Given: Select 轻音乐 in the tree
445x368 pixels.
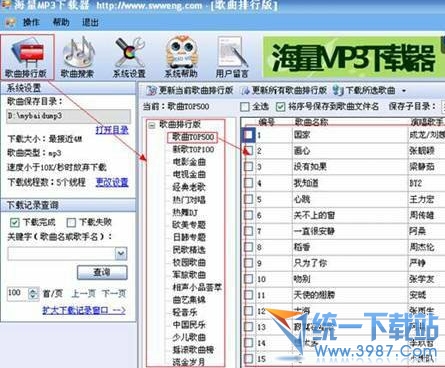Looking at the screenshot, I should pyautogui.click(x=185, y=312).
